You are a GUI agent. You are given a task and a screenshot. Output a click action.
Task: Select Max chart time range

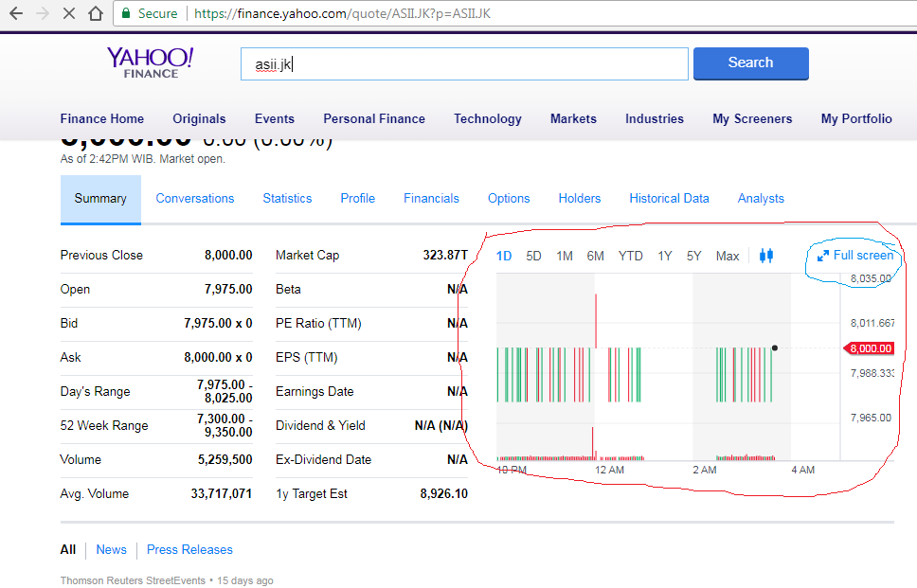[x=727, y=255]
